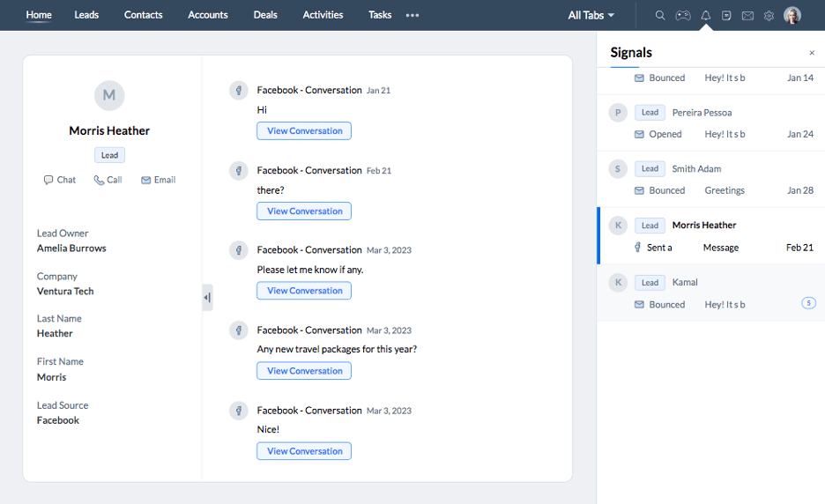This screenshot has width=825, height=504.
Task: Close the Signals panel
Action: (812, 54)
